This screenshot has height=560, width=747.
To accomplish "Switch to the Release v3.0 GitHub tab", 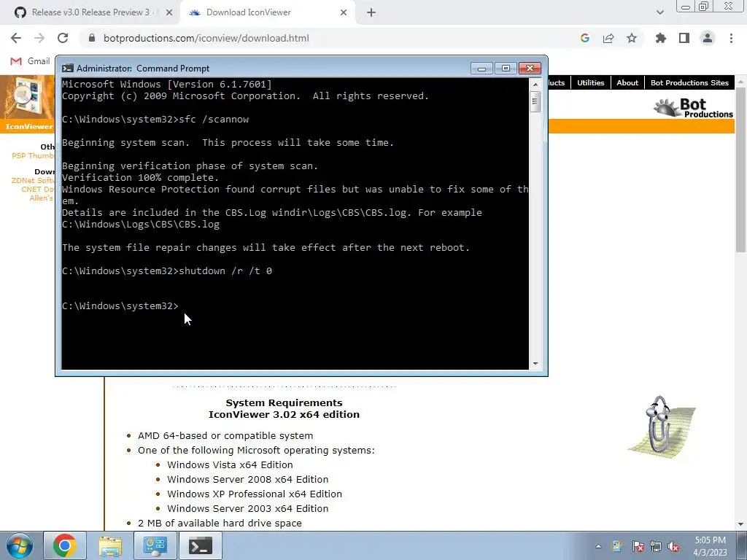I will 90,12.
